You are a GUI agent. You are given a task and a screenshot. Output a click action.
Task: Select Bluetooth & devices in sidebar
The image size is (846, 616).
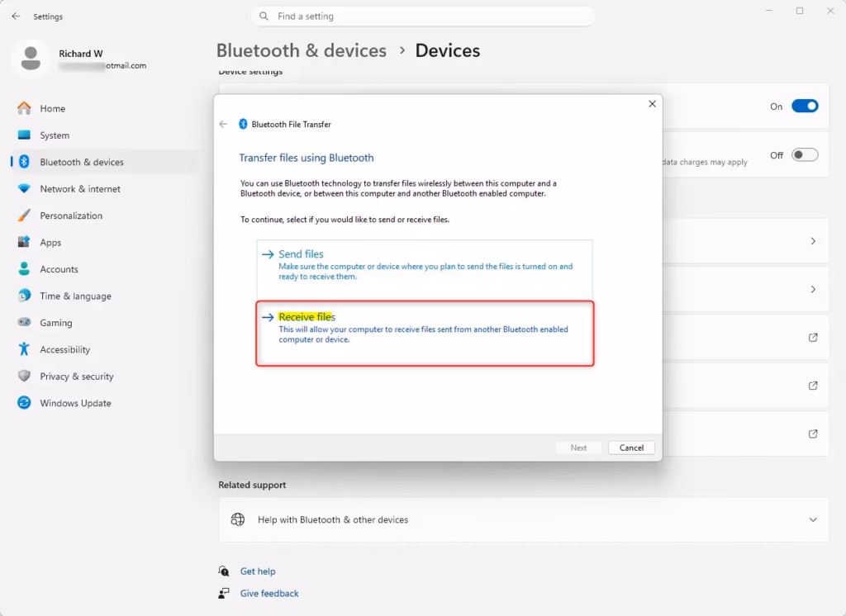(x=82, y=162)
